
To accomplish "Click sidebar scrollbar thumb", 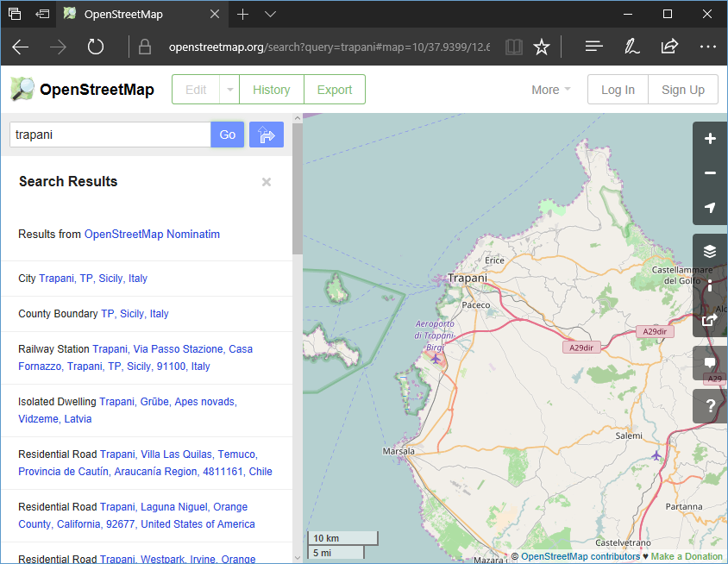I will (298, 189).
